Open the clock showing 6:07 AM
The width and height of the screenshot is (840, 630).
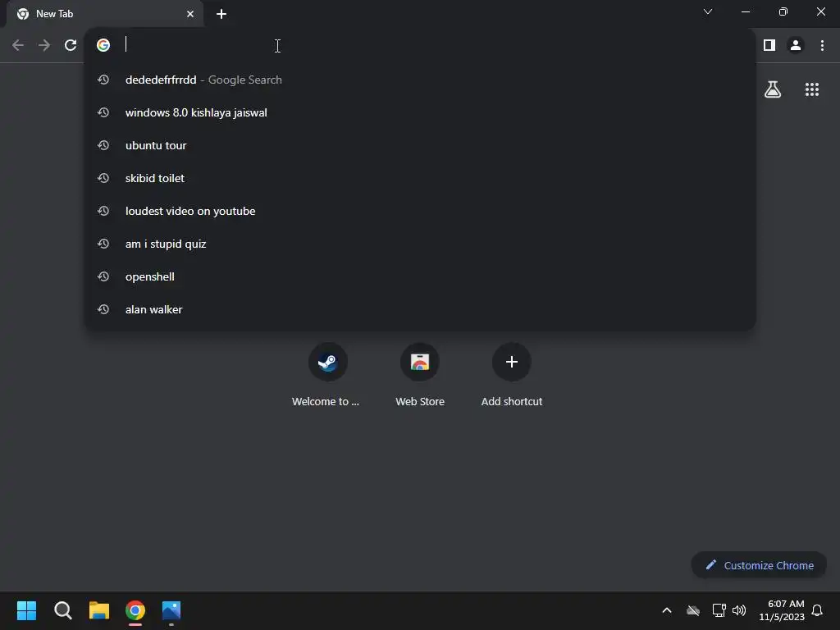(x=782, y=610)
